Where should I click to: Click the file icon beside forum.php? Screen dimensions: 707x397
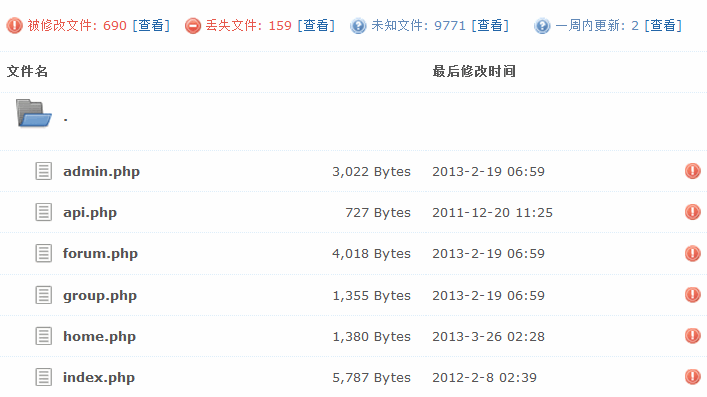44,254
